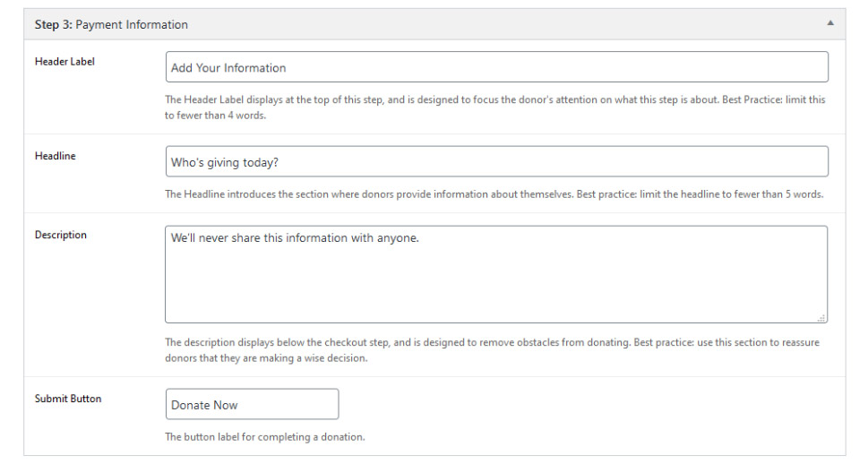
Task: Click empty space inside Description textarea
Action: [x=495, y=287]
